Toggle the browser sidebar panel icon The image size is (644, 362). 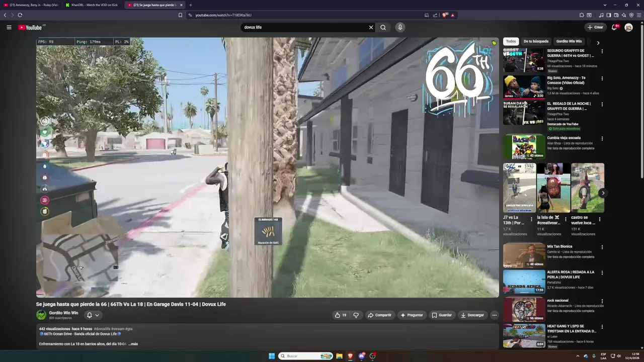(609, 15)
